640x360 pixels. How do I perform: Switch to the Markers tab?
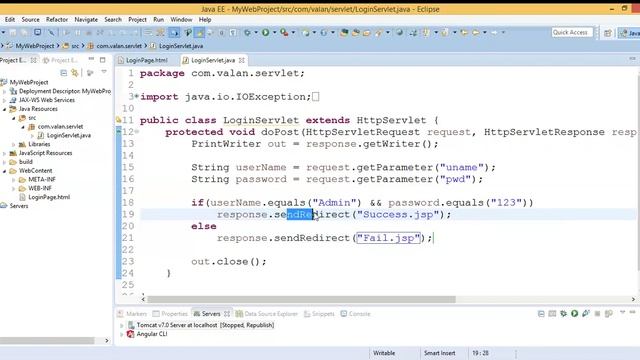(x=132, y=313)
